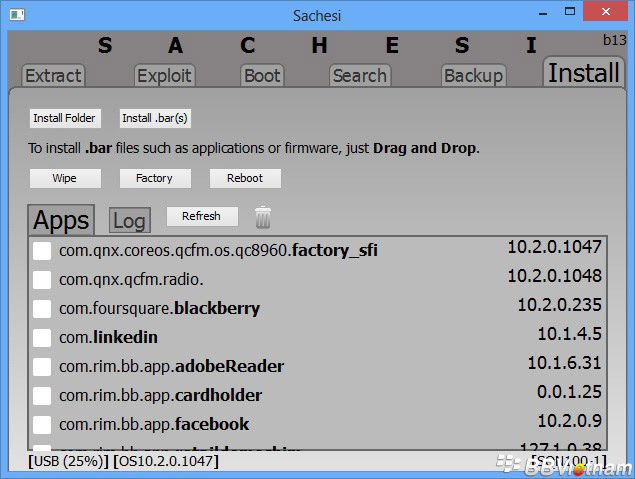Close the Sachesi window
Image resolution: width=635 pixels, height=479 pixels.
[606, 11]
